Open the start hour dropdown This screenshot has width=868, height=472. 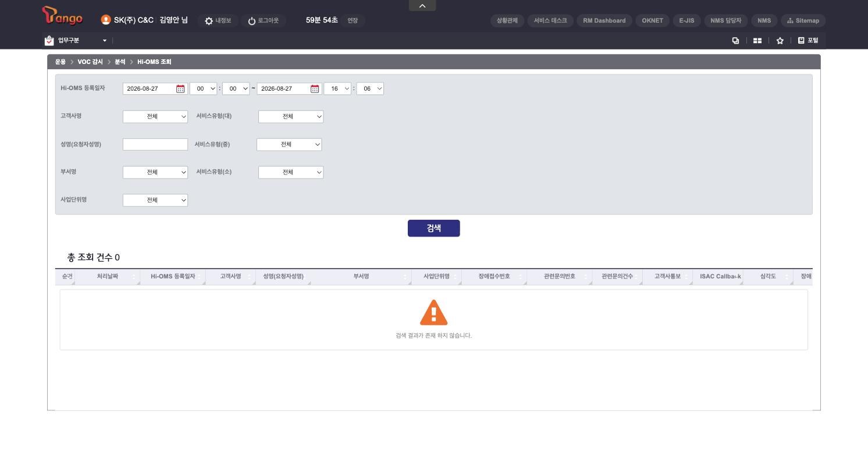point(203,89)
